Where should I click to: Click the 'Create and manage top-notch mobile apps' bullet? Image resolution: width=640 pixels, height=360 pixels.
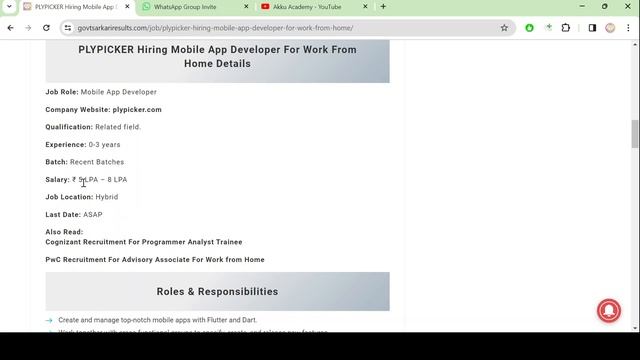point(158,320)
